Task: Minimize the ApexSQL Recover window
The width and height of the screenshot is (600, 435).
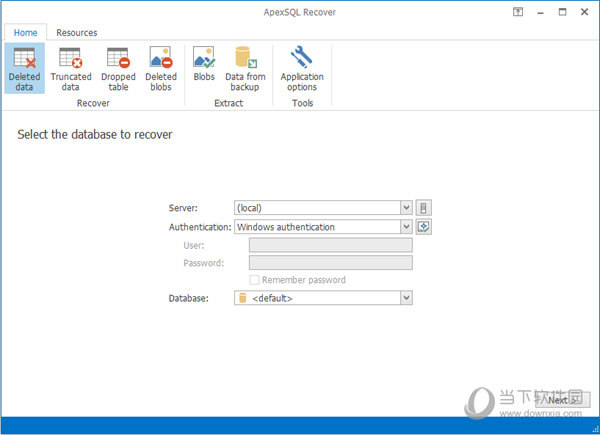Action: 540,12
